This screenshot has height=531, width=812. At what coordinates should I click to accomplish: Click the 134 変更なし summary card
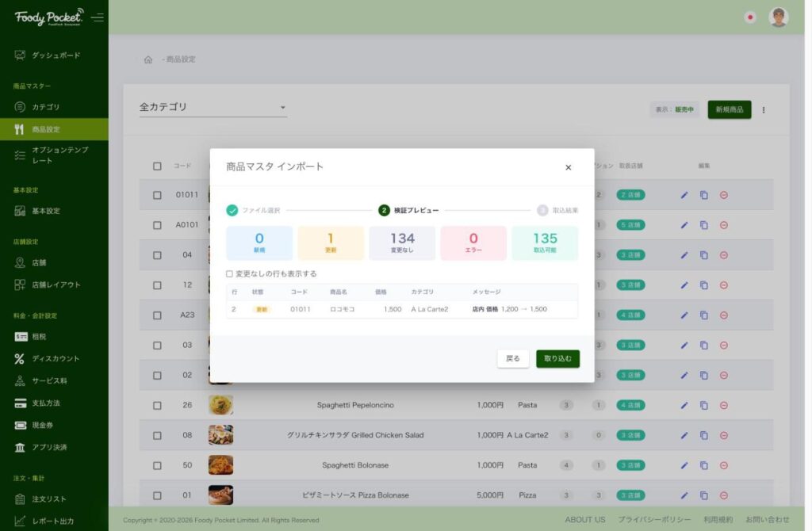[x=402, y=243]
